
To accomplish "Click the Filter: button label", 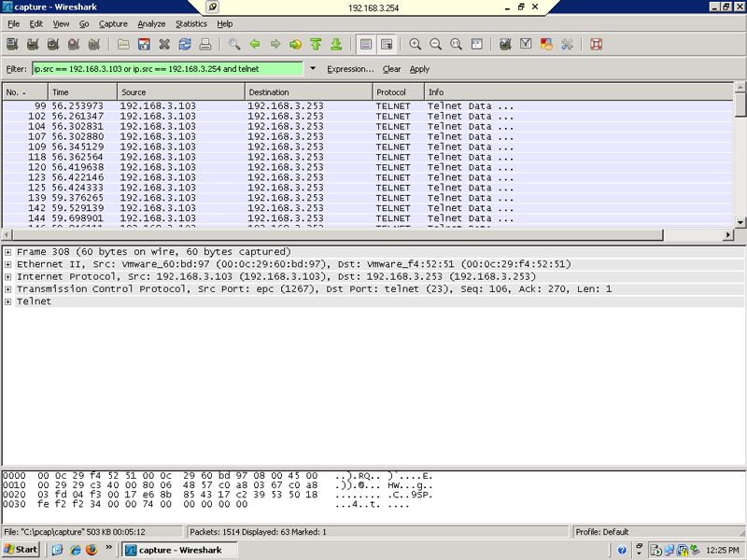I will [x=16, y=69].
